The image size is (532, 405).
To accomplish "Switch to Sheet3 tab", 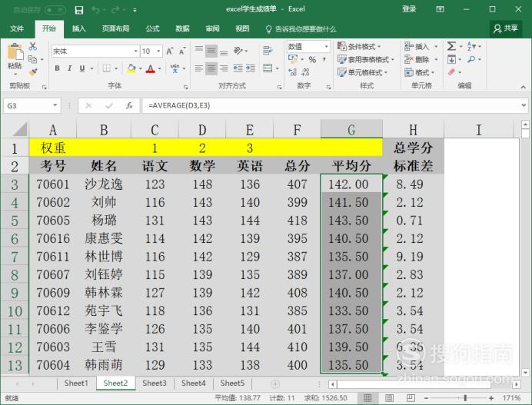I will coord(155,383).
